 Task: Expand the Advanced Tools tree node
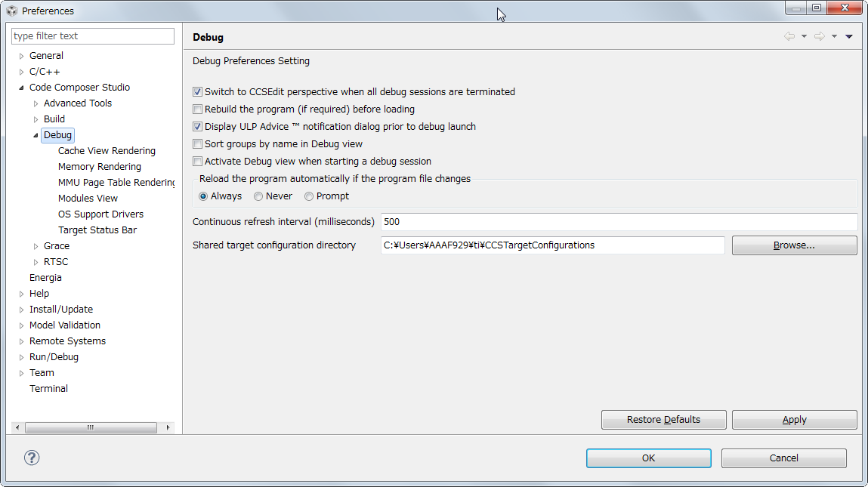pos(36,103)
